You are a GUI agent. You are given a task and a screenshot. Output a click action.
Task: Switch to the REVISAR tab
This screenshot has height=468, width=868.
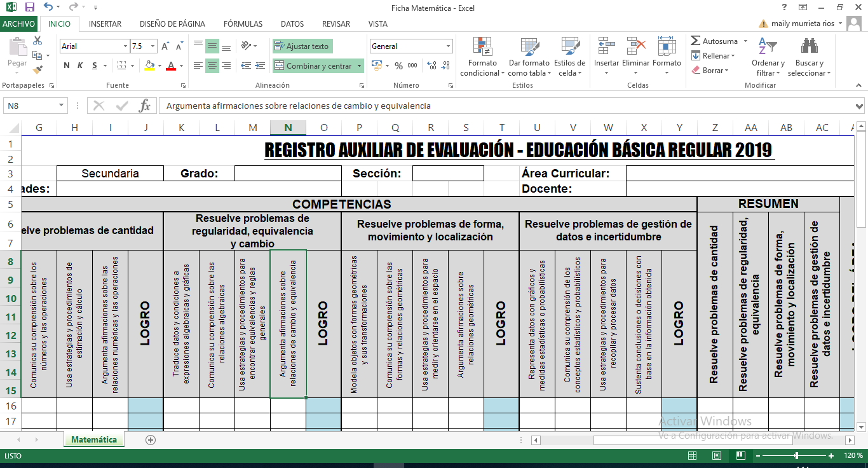coord(336,24)
